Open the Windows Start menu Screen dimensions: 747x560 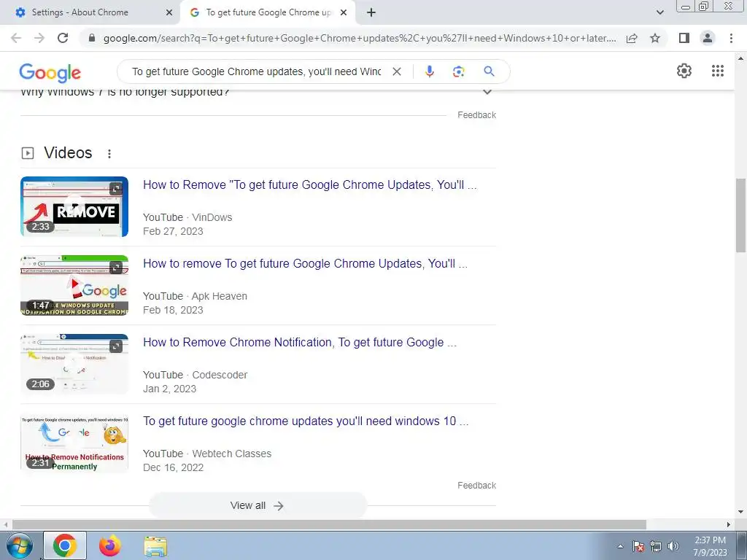[20, 545]
